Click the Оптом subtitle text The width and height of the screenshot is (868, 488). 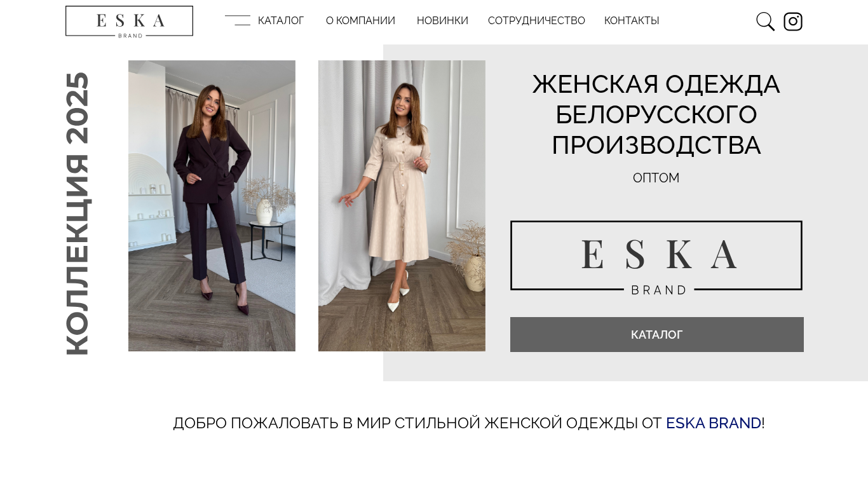656,178
